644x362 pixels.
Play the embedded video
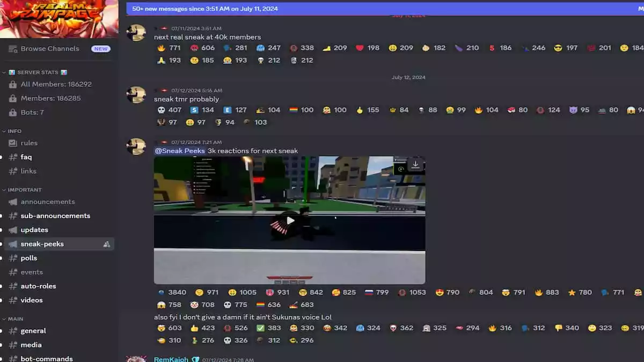[x=290, y=220]
